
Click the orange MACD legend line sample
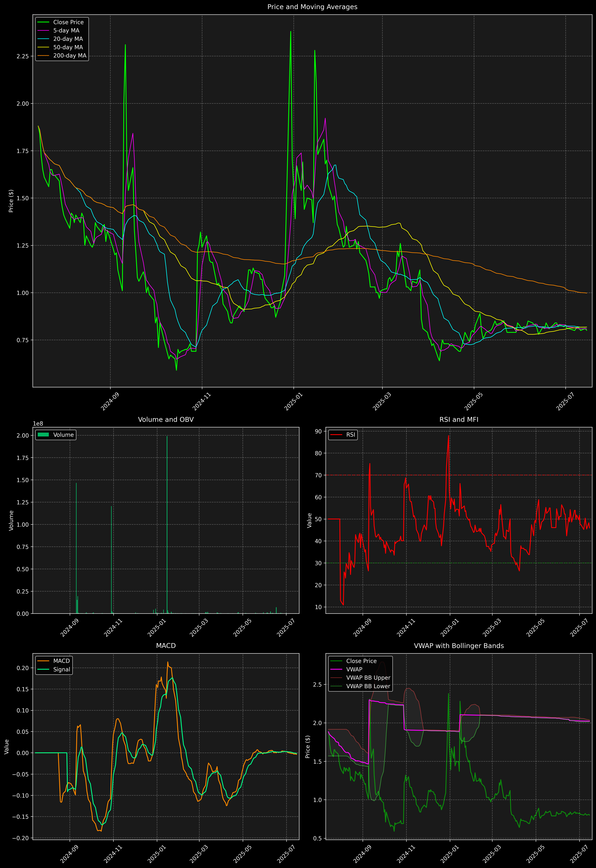43,661
